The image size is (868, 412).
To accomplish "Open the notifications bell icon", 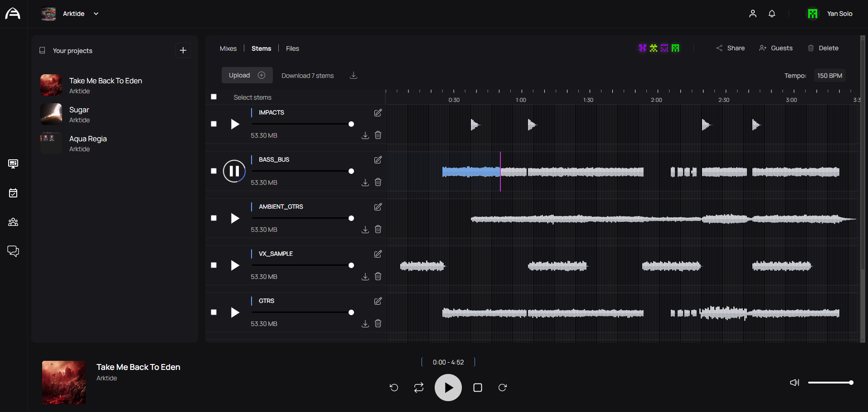I will (x=772, y=14).
